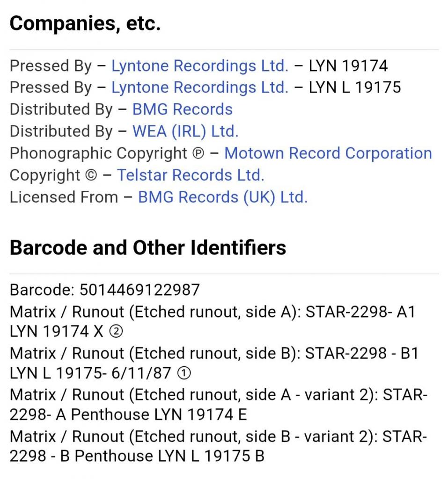Image resolution: width=448 pixels, height=479 pixels.
Task: Click catalog text LYN L 19175 in Pressed By row
Action: pos(354,87)
